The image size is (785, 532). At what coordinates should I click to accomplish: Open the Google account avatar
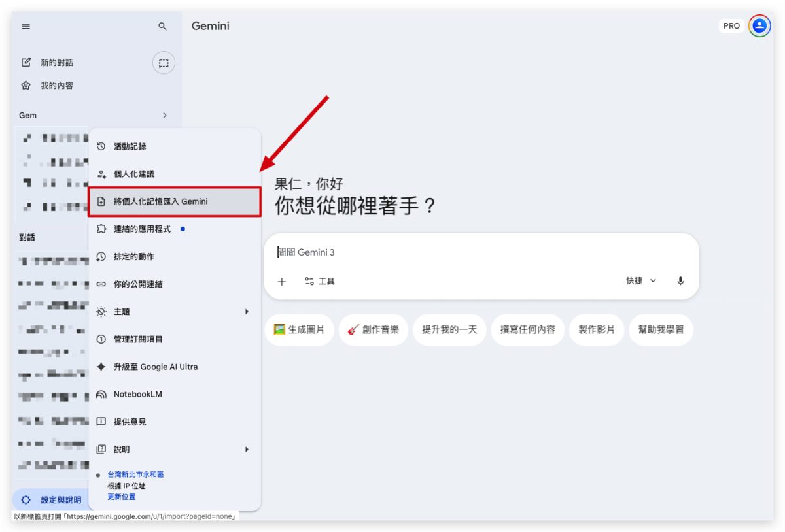tap(759, 26)
